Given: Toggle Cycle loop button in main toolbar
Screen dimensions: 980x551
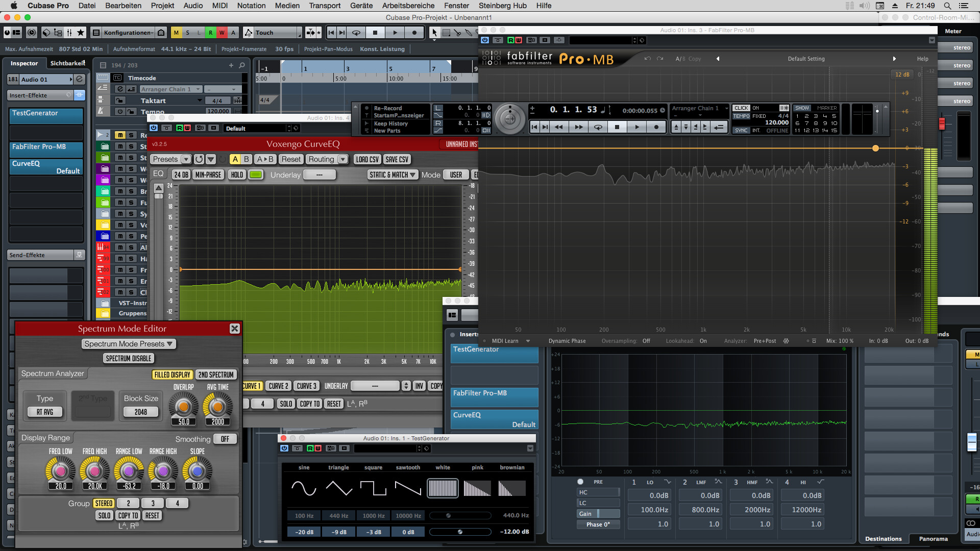Looking at the screenshot, I should click(x=356, y=33).
